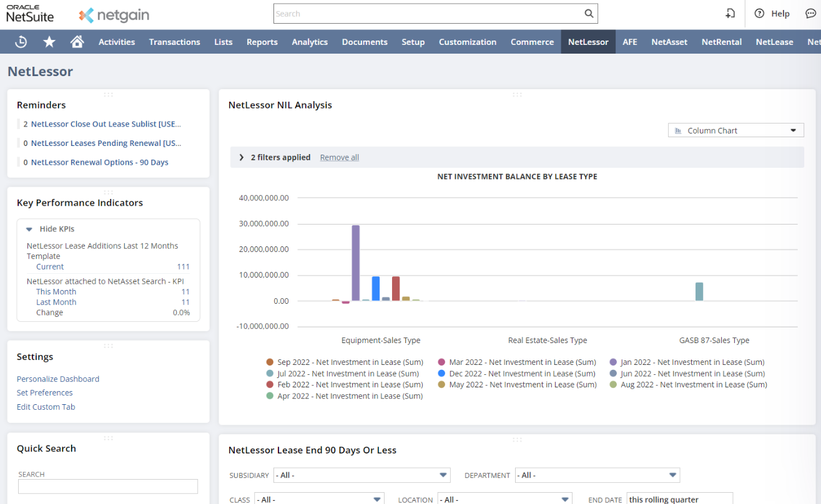The height and width of the screenshot is (504, 821).
Task: Click the Current KPI link
Action: coord(50,267)
